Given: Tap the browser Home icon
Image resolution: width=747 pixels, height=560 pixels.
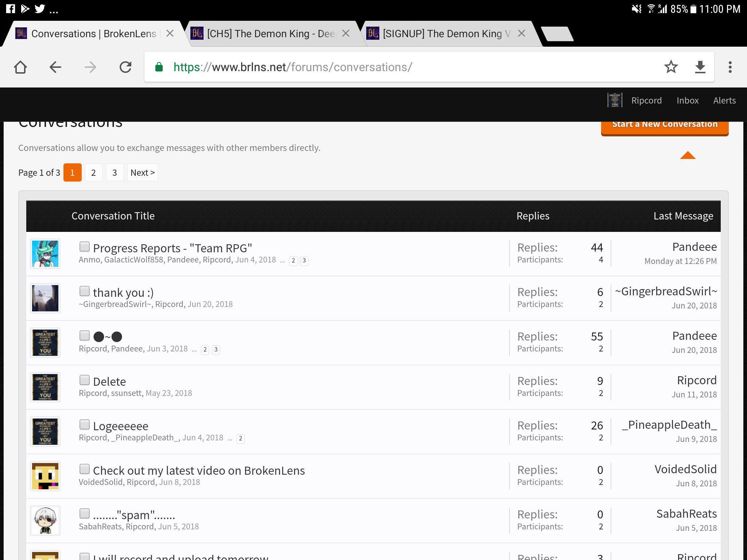Looking at the screenshot, I should 20,67.
